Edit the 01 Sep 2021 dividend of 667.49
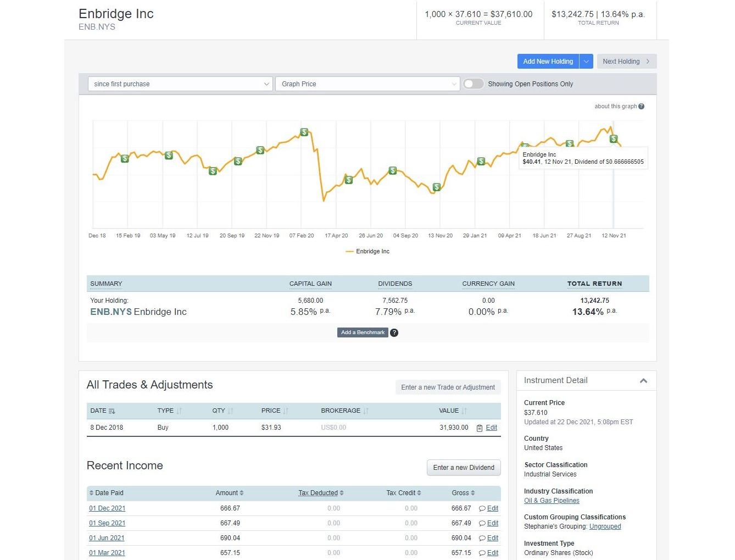735x560 pixels. (493, 523)
